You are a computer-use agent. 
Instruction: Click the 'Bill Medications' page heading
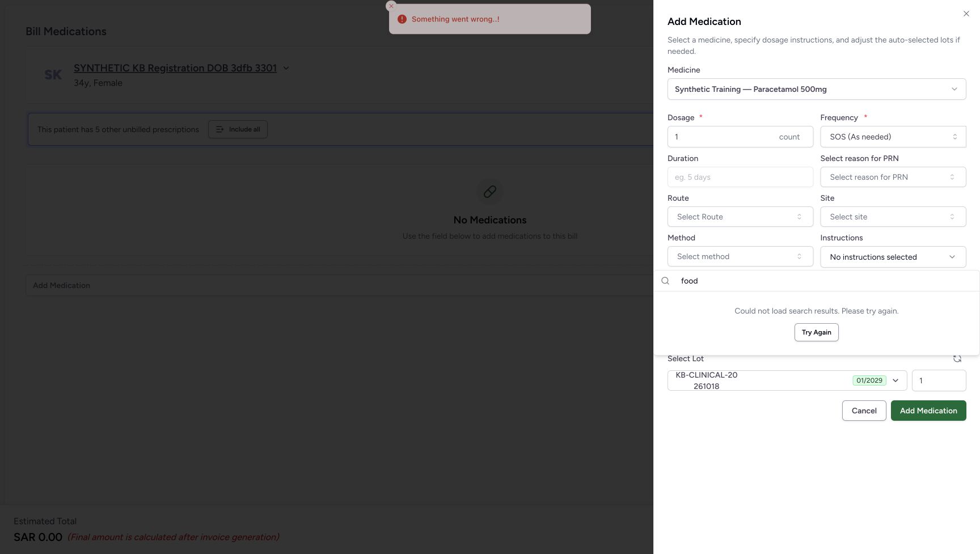[66, 31]
